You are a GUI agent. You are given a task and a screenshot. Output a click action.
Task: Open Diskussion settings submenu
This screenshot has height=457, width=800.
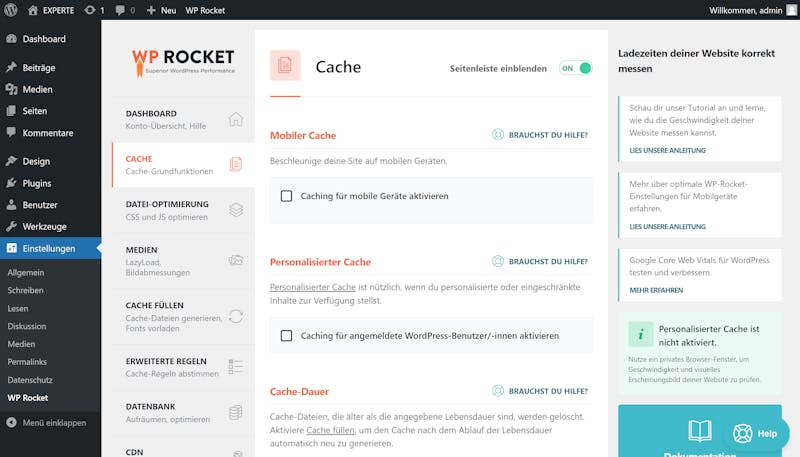click(27, 326)
